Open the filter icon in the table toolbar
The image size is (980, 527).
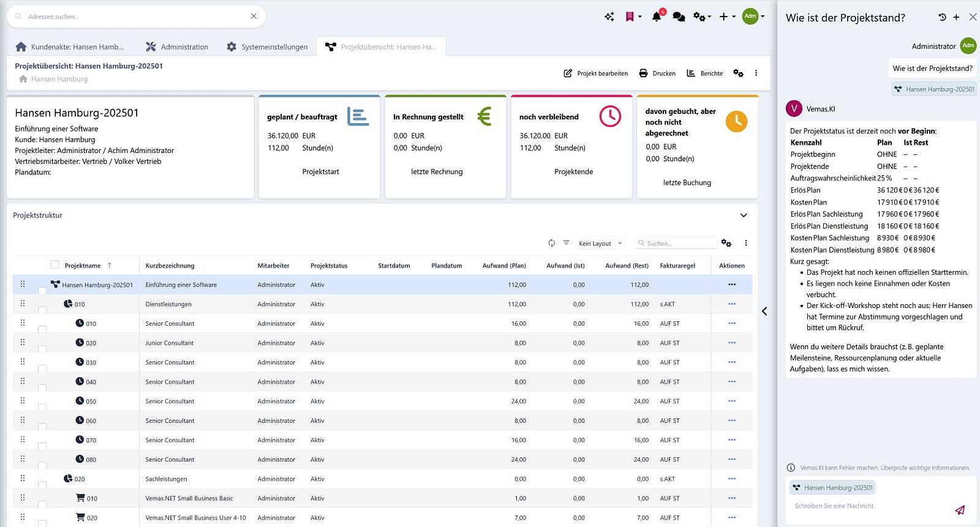566,243
